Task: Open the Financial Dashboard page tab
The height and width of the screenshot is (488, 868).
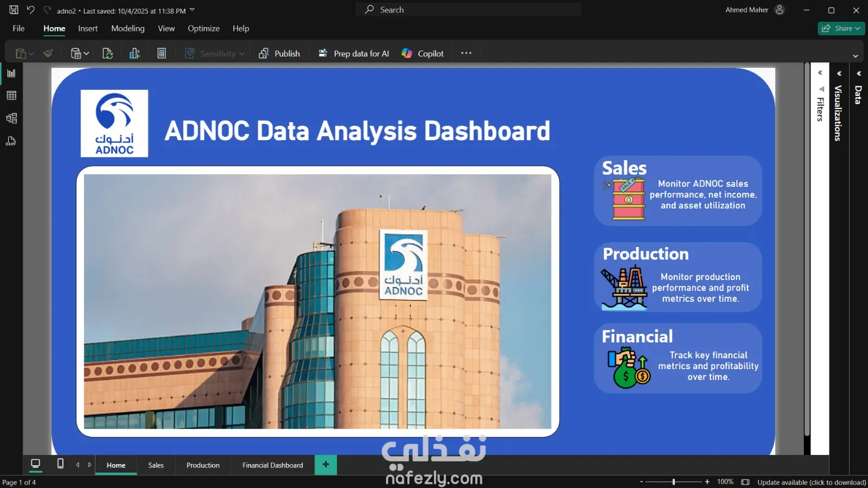Action: 273,465
